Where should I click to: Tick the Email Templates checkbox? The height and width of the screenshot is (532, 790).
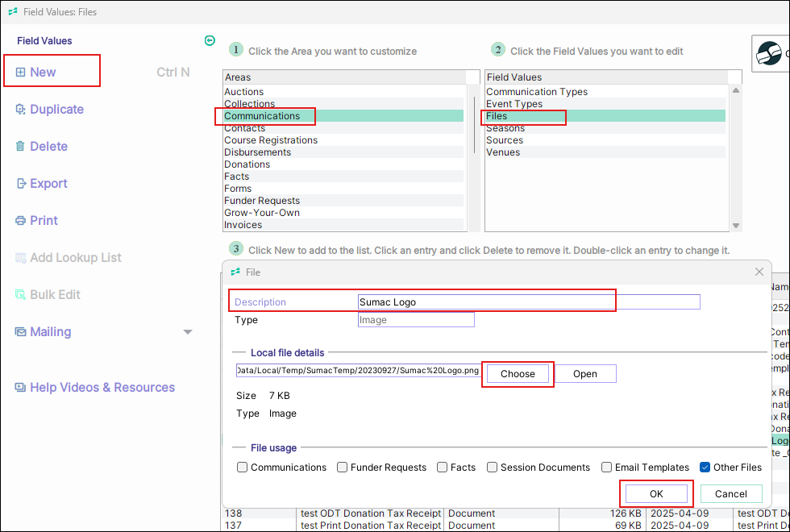point(607,468)
